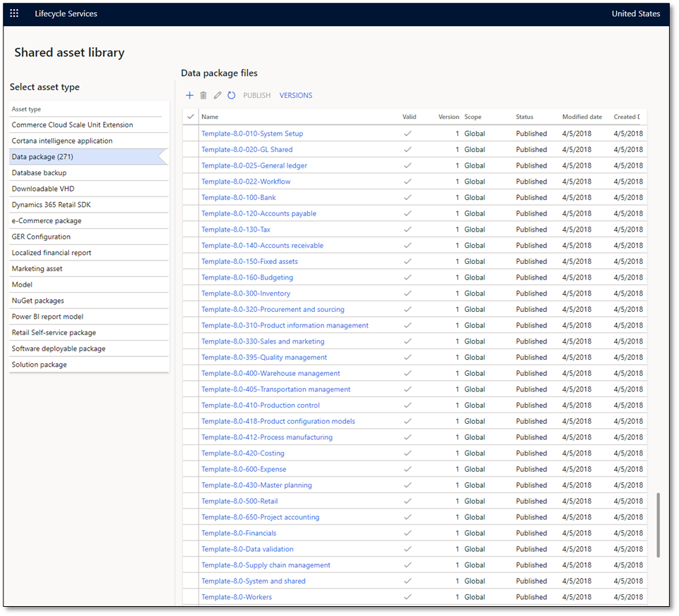
Task: Click the PUBLISH action
Action: pos(256,95)
